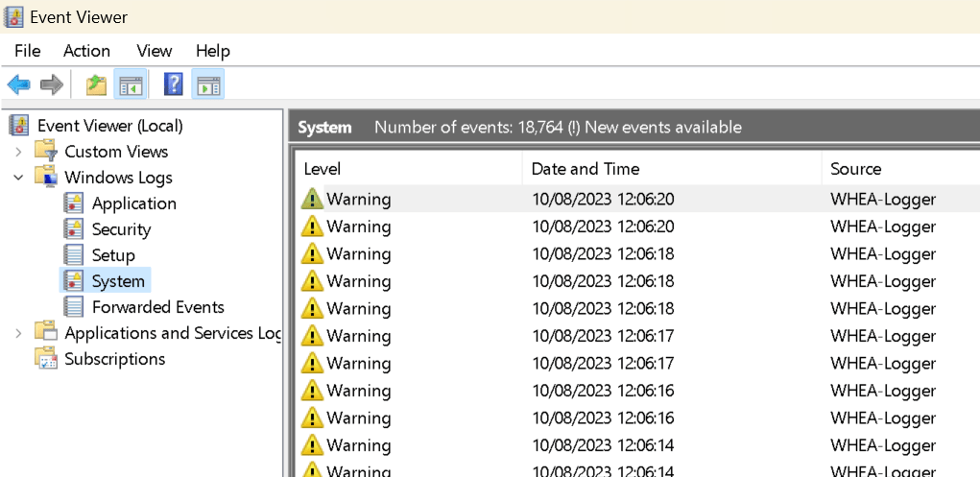
Task: Click the Application log icon
Action: (x=73, y=203)
